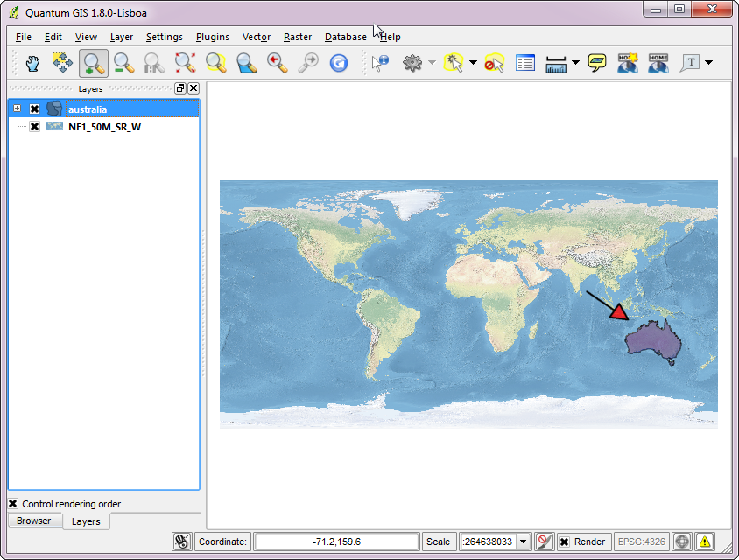Select the Measure Line ruler tool
This screenshot has width=739, height=560.
[x=556, y=64]
